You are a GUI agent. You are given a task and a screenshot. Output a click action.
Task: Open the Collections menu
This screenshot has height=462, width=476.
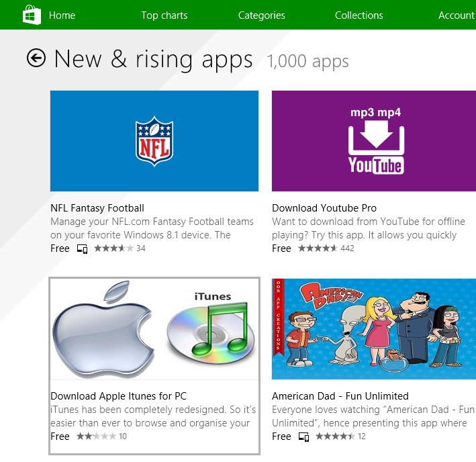coord(359,15)
